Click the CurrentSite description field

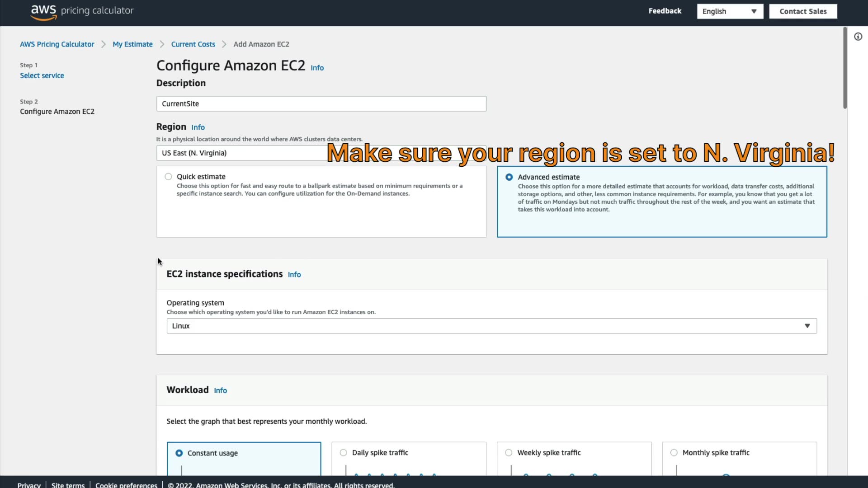coord(321,104)
